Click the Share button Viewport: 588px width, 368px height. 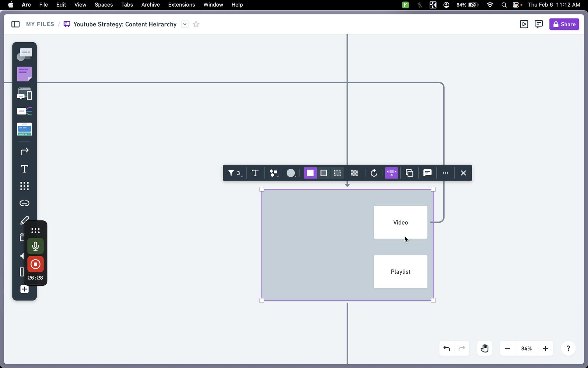(564, 24)
